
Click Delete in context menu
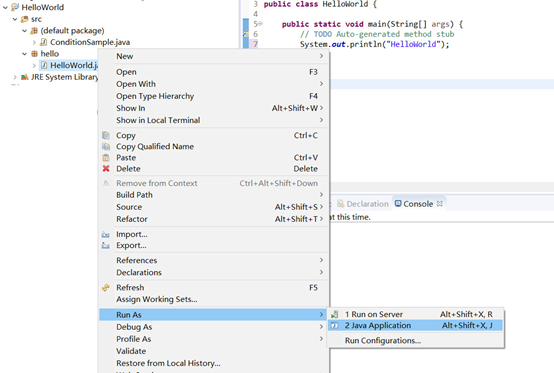[x=213, y=169]
